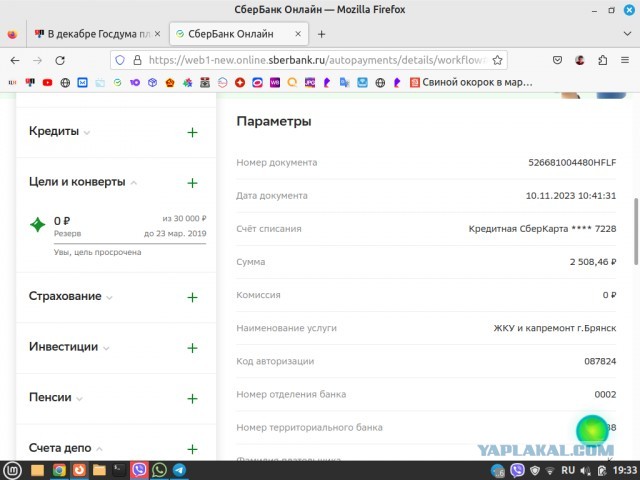Viewport: 640px width, 480px height.
Task: Click the page vertical scrollbar thumb
Action: point(636,231)
